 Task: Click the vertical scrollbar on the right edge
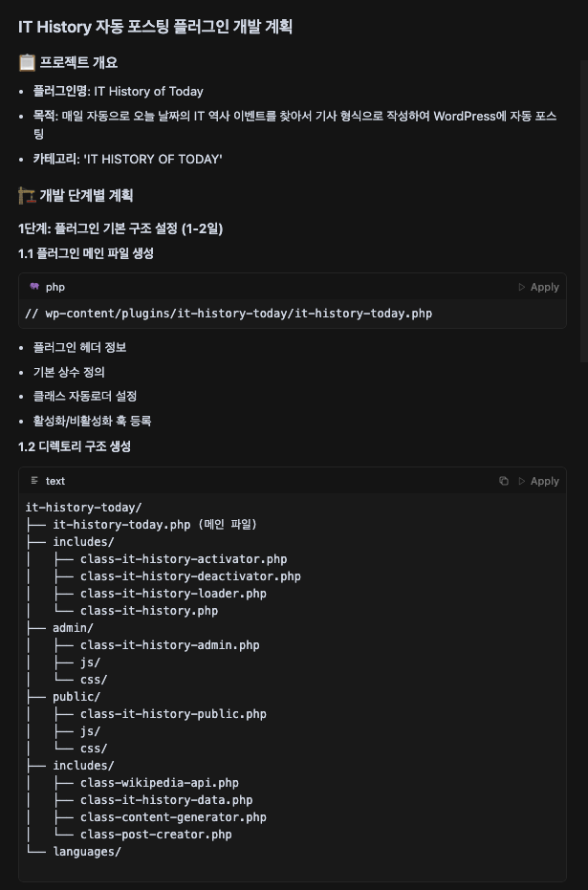click(584, 210)
